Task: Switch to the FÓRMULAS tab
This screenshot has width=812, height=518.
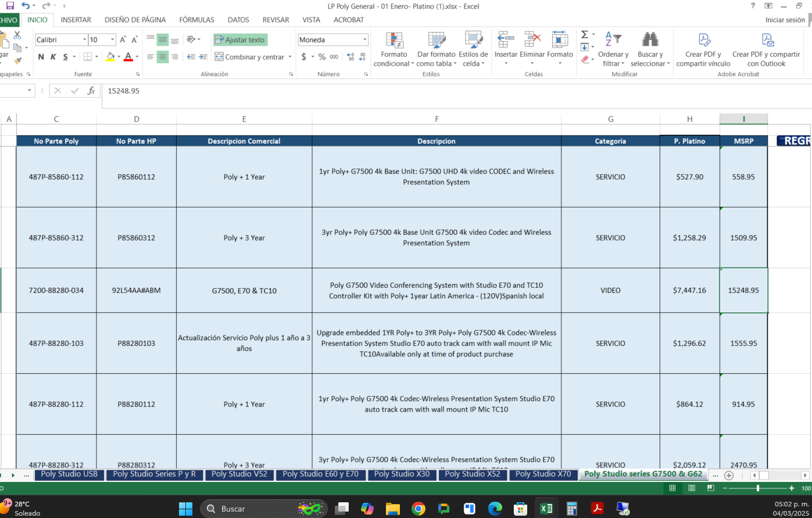Action: pyautogui.click(x=196, y=20)
